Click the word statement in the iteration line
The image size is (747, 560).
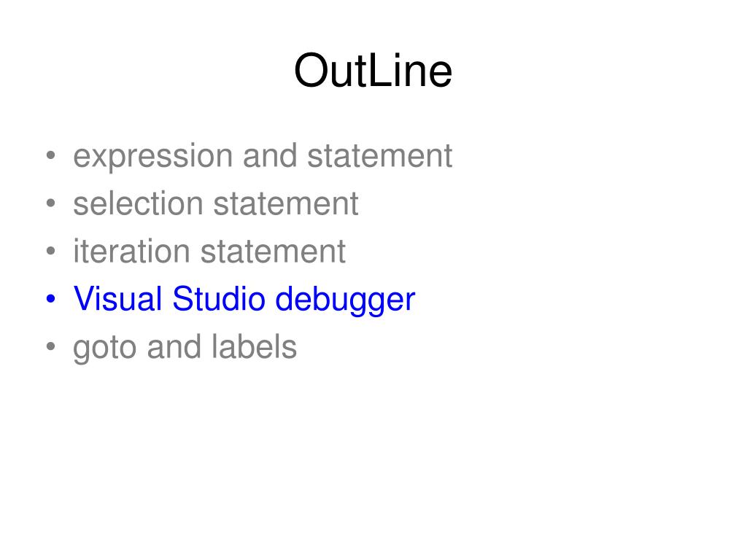point(273,252)
